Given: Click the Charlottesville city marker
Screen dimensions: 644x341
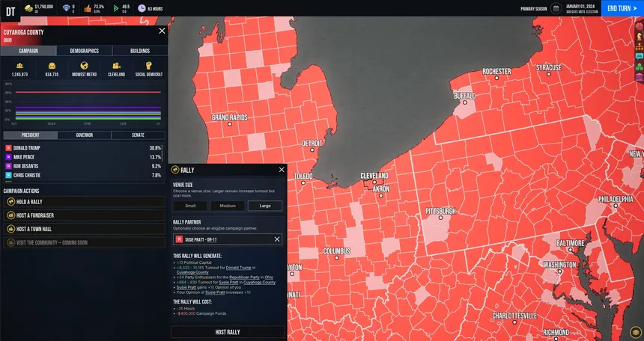Looking at the screenshot, I should pyautogui.click(x=514, y=322).
